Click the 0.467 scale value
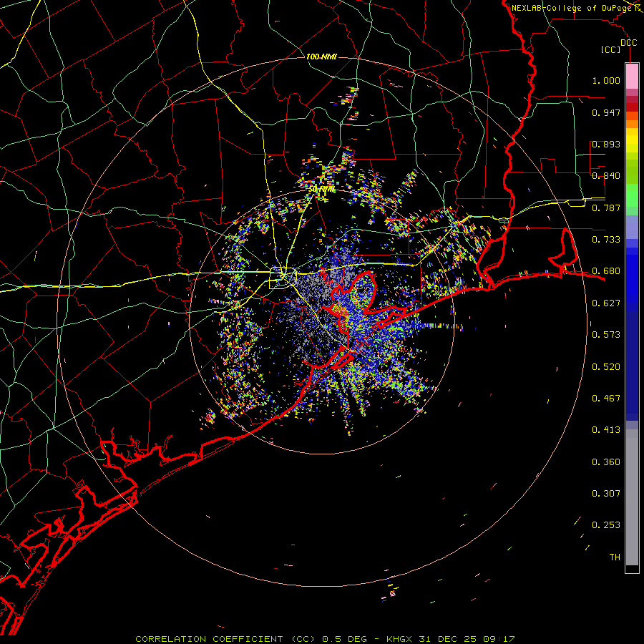Viewport: 644px width, 644px height. click(606, 399)
